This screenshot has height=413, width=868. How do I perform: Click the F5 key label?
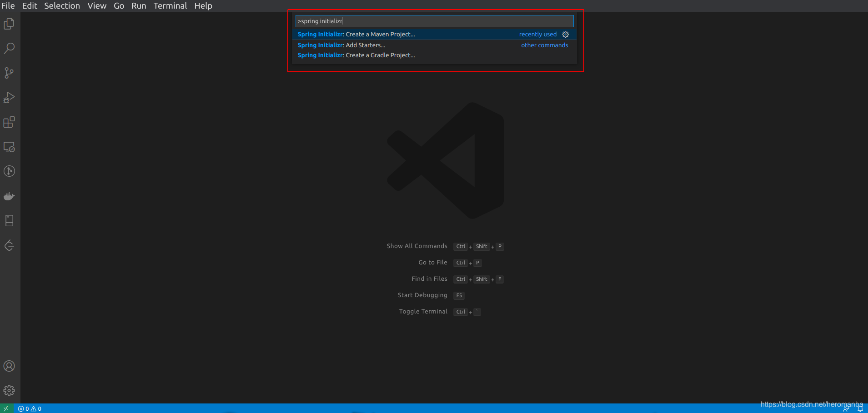[x=459, y=296]
